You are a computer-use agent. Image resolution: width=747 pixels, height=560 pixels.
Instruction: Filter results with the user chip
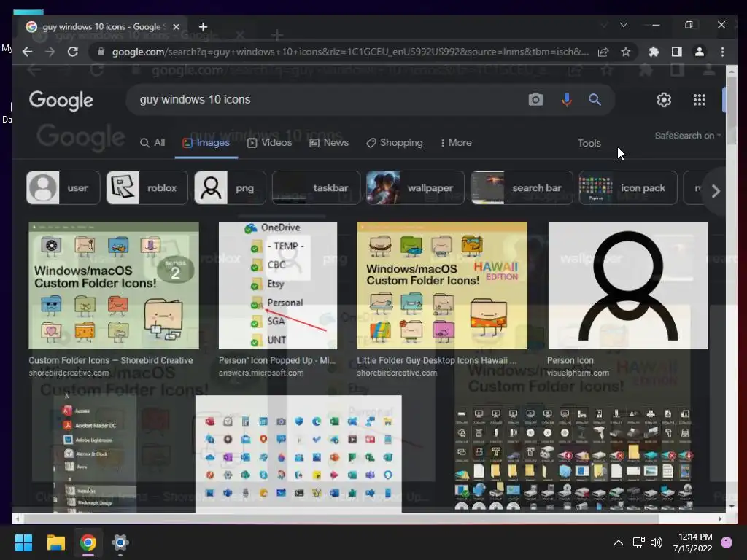[x=63, y=187]
